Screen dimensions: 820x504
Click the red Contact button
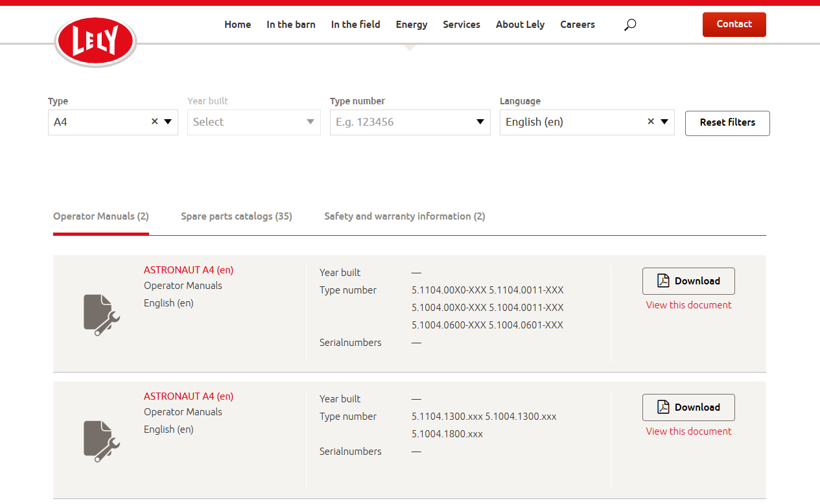coord(734,25)
